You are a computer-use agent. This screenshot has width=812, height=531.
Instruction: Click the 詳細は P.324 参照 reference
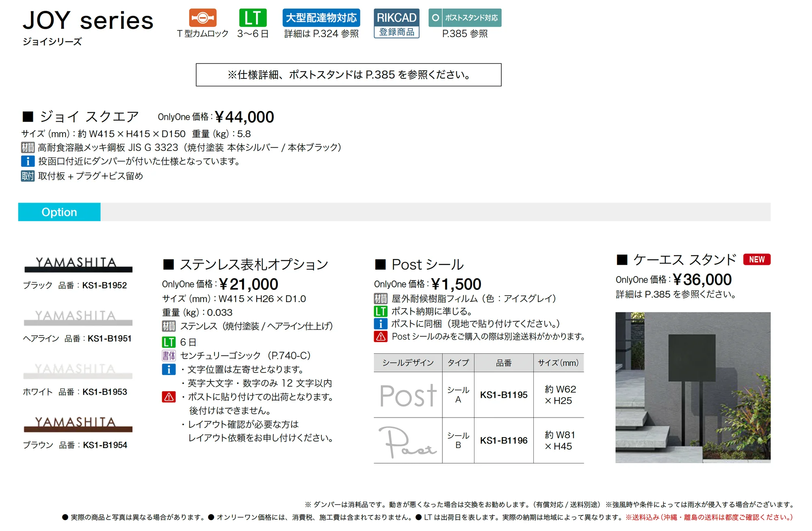coord(321,34)
